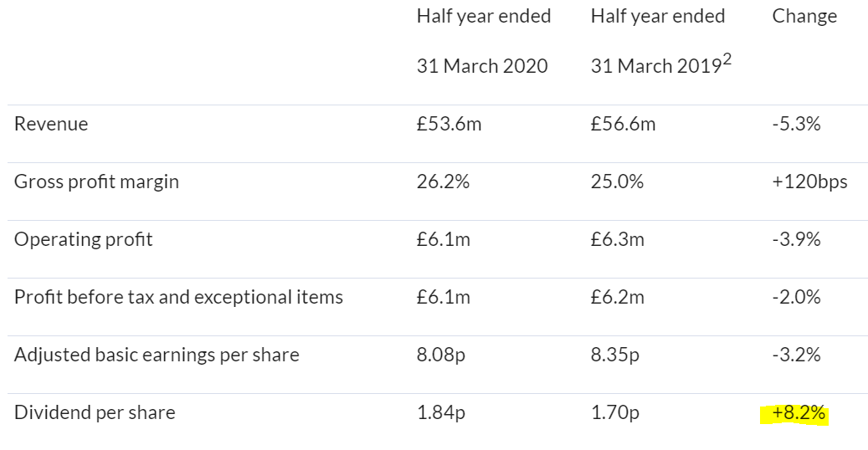This screenshot has height=450, width=868.
Task: Select the 26.2% margin value
Action: (443, 182)
